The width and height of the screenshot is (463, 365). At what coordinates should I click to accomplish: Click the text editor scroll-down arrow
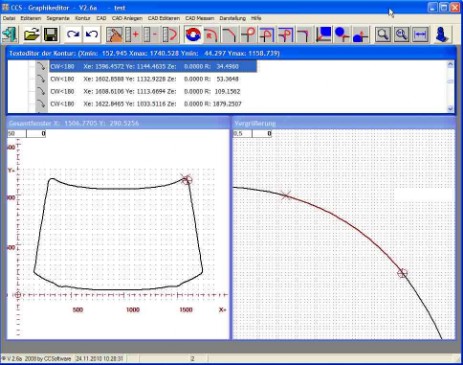450,108
